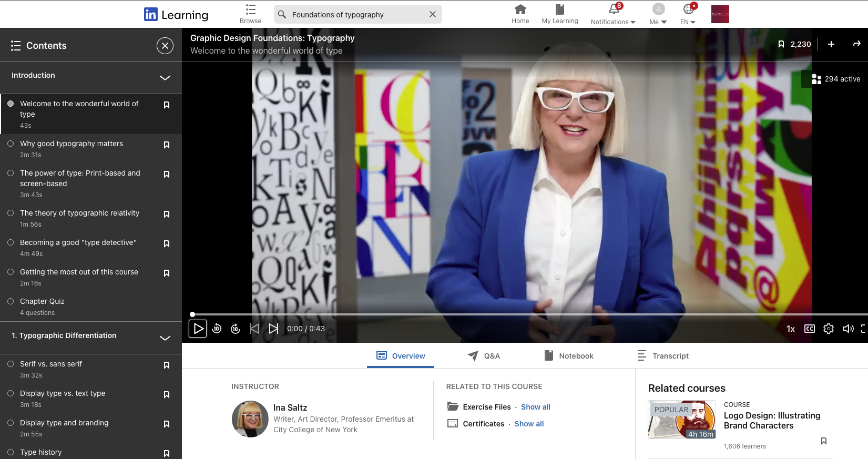Screen dimensions: 868x459
Task: Share this course using arrow icon
Action: (x=856, y=44)
